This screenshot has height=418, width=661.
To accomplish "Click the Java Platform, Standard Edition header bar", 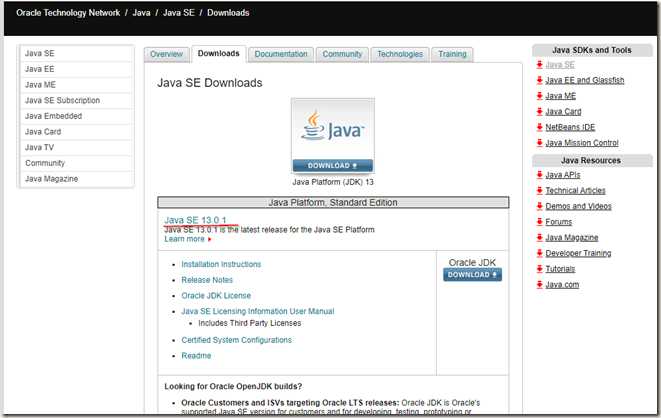I will pyautogui.click(x=333, y=202).
